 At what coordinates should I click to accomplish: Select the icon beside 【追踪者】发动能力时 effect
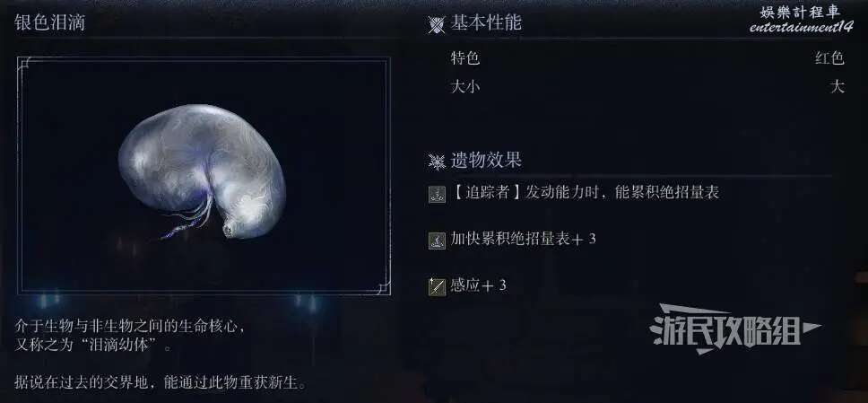(x=437, y=195)
